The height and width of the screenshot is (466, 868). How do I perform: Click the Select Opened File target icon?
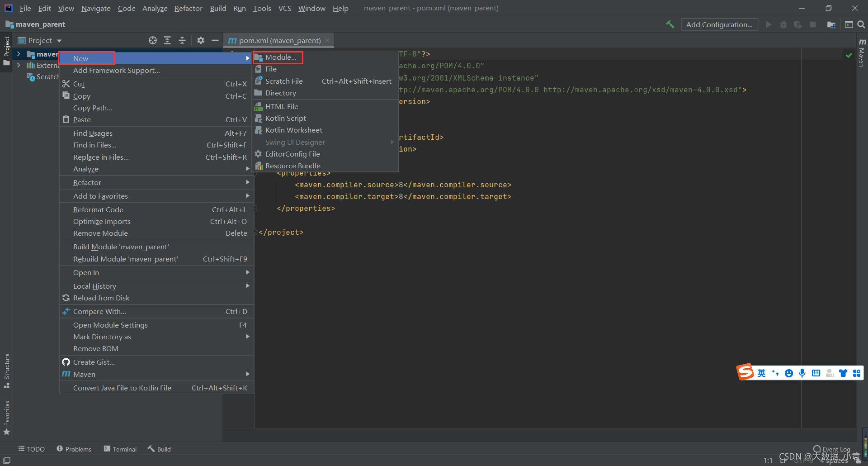[153, 40]
